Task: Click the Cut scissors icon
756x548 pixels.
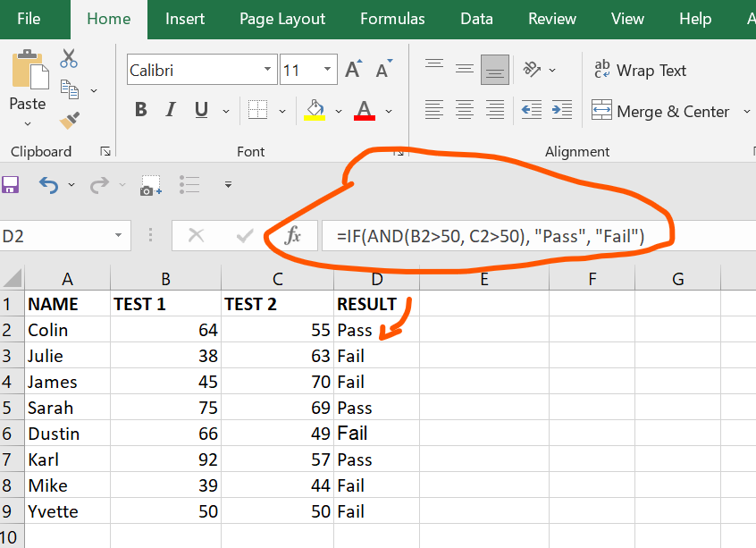Action: pos(69,59)
